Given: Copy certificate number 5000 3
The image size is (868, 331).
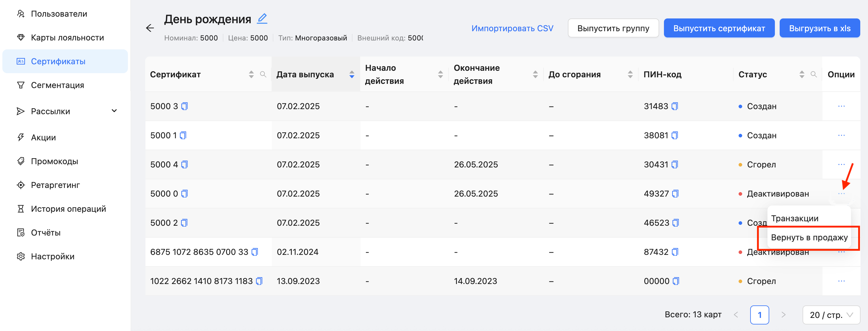Looking at the screenshot, I should (x=185, y=106).
